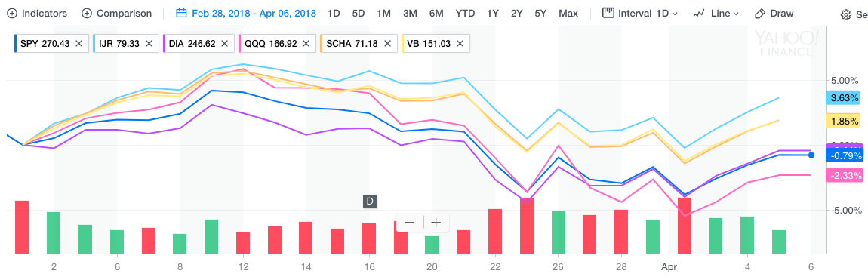868x280 pixels.
Task: Click the VB 151.03 legend label
Action: (429, 43)
